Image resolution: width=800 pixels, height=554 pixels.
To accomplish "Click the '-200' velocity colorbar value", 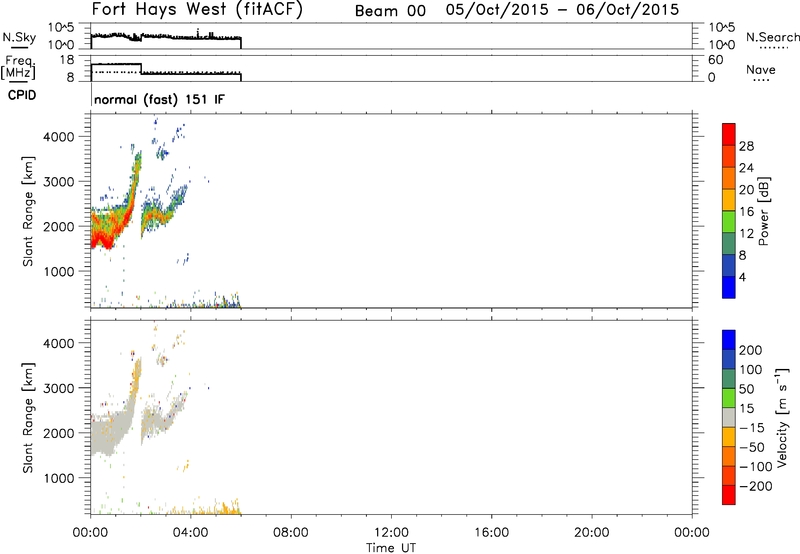I will point(754,486).
